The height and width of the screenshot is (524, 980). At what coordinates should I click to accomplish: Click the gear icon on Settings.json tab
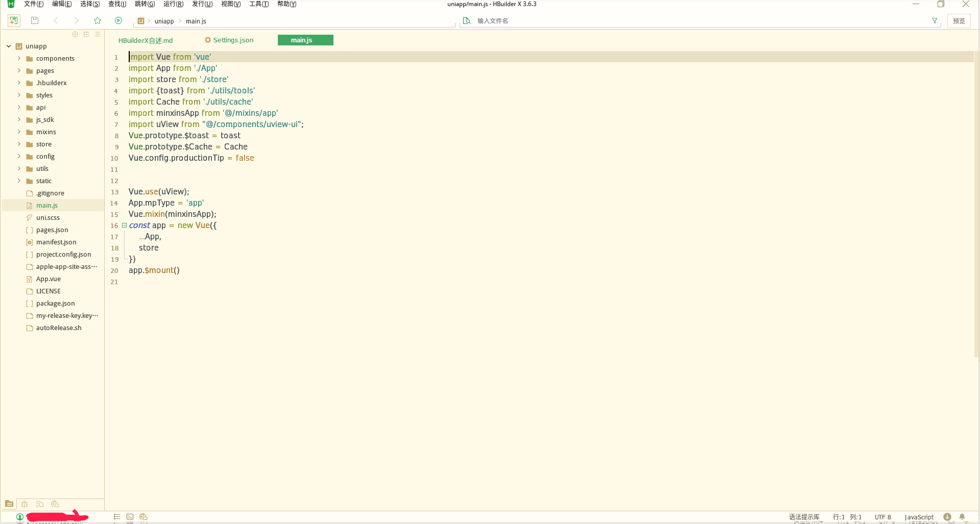click(x=208, y=40)
